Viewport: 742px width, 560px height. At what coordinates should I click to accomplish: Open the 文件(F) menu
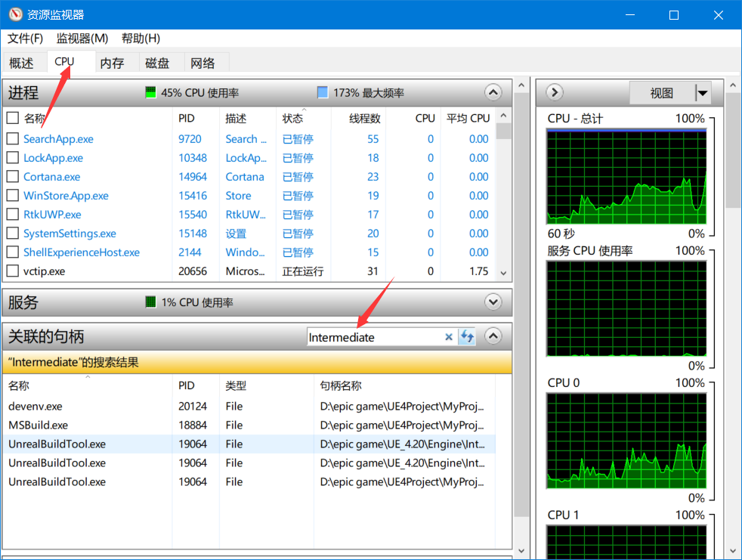coord(25,39)
